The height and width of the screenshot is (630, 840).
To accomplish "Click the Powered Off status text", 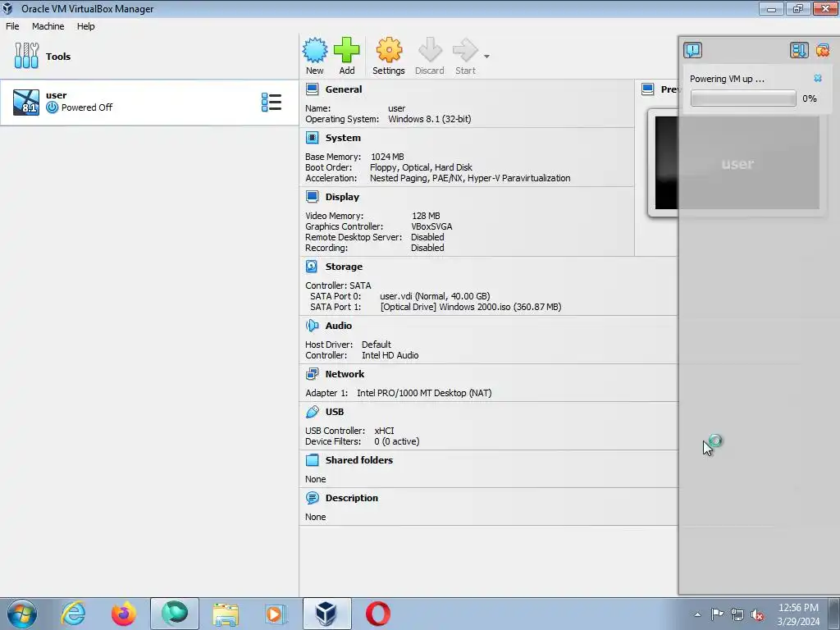I will pyautogui.click(x=87, y=107).
